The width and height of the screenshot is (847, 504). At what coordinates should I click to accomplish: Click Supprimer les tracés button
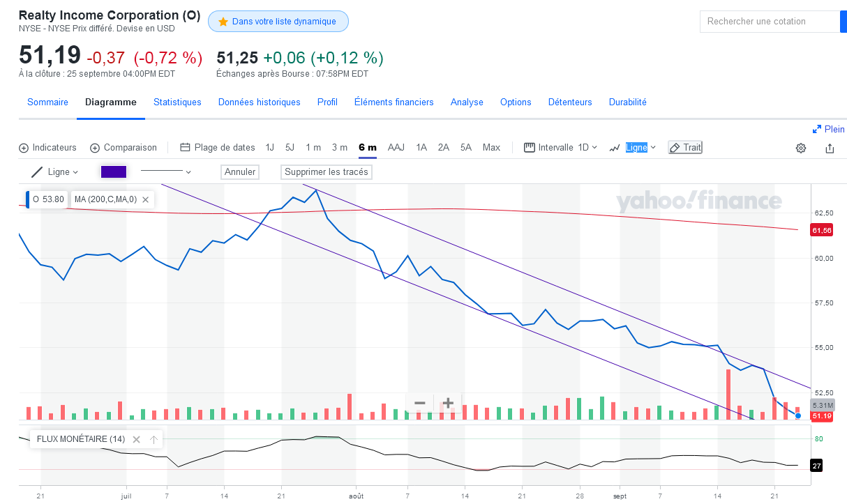click(x=327, y=171)
